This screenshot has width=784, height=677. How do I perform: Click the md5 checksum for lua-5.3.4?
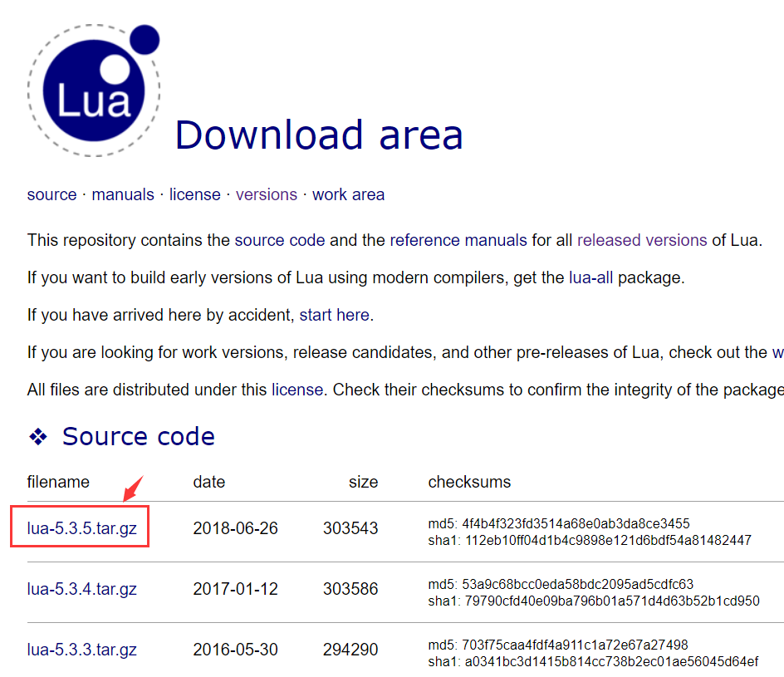coord(561,584)
